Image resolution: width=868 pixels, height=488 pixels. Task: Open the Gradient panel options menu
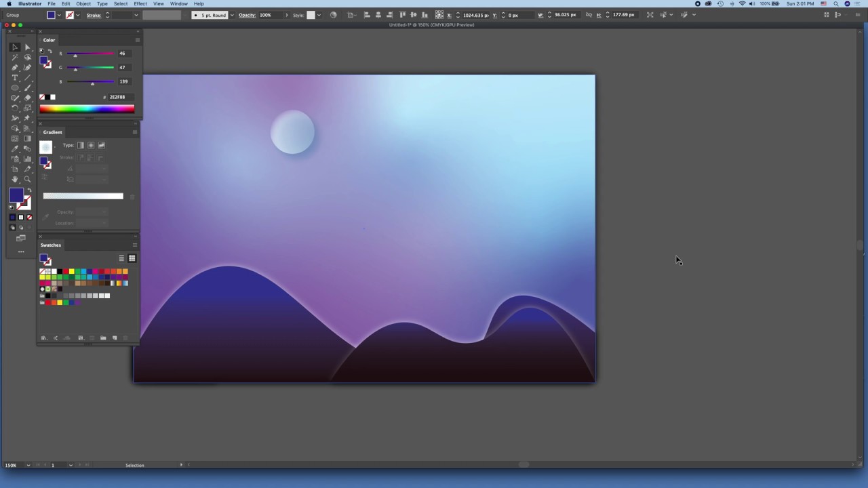tap(135, 132)
